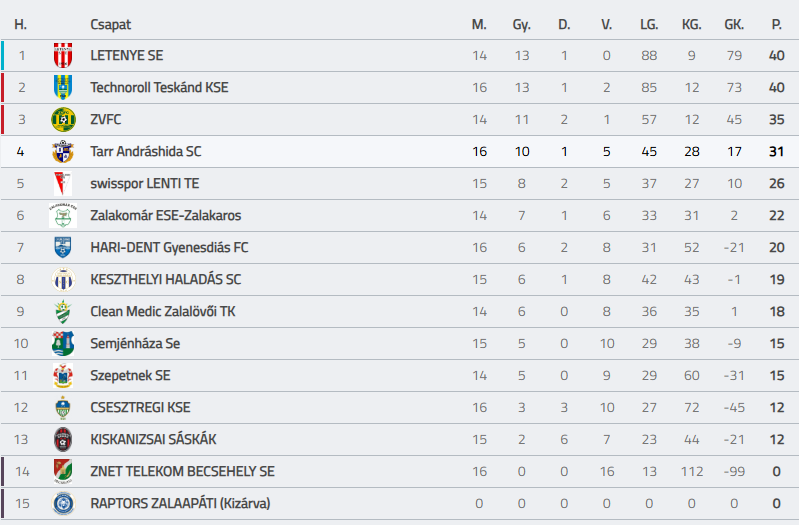
Task: Click the ZNET TELEKOM BECSEHELY SE logo
Action: tap(63, 472)
